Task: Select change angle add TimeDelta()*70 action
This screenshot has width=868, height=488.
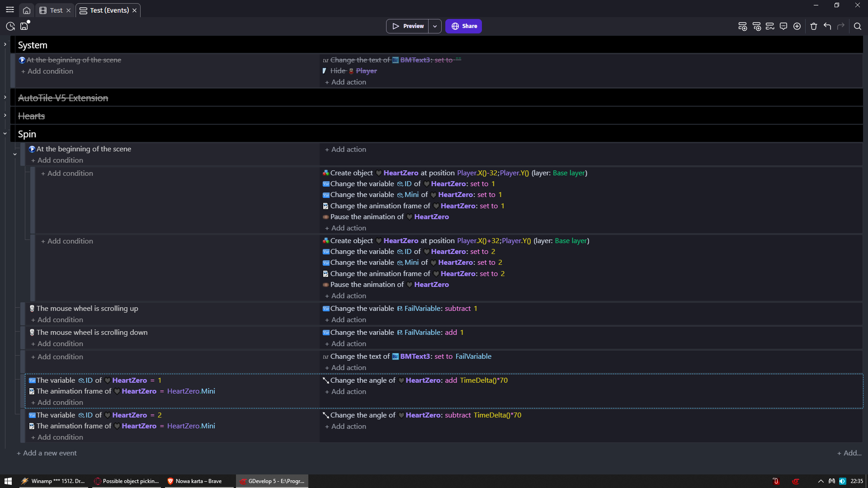Action: click(x=415, y=380)
